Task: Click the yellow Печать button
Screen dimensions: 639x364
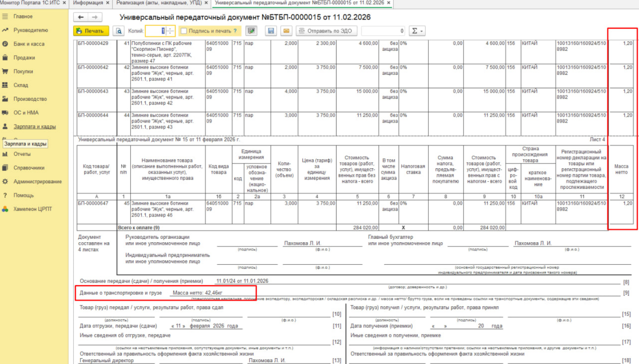Action: [91, 31]
